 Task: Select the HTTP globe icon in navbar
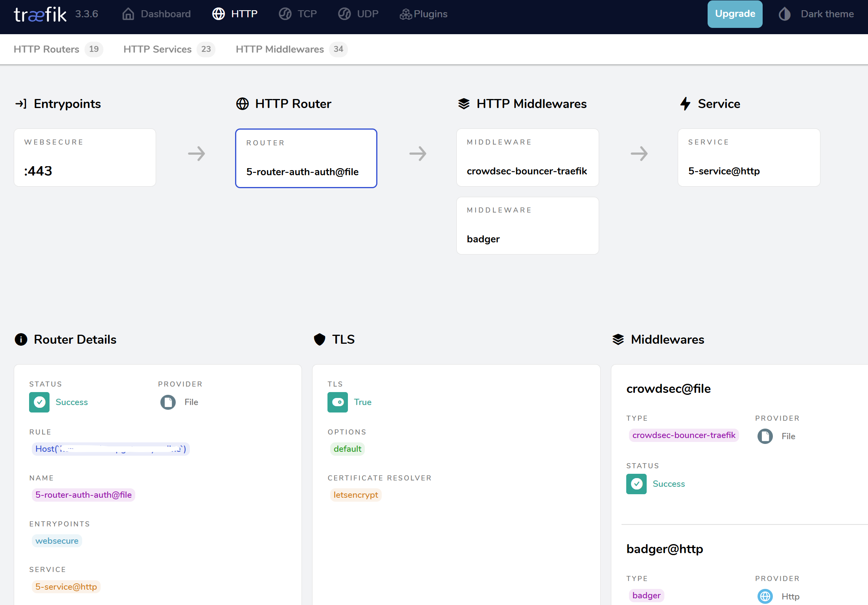click(x=219, y=14)
